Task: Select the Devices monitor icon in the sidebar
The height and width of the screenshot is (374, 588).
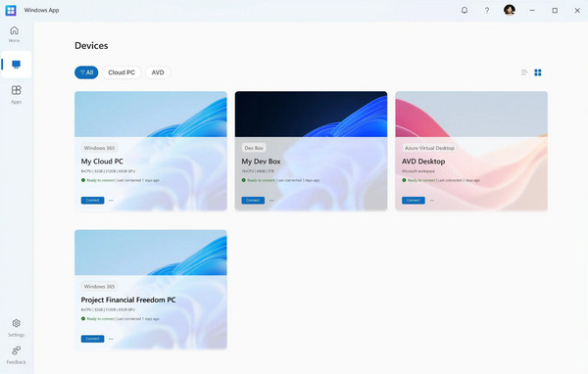Action: pos(16,65)
